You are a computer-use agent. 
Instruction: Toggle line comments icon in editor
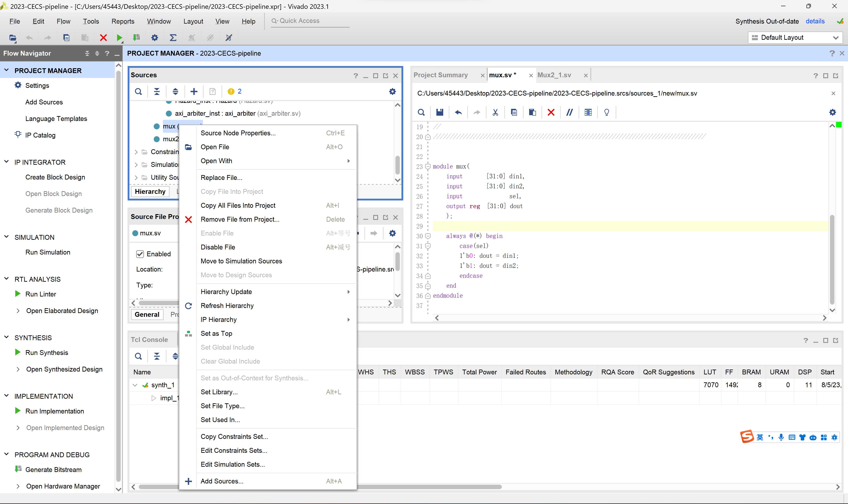point(569,112)
